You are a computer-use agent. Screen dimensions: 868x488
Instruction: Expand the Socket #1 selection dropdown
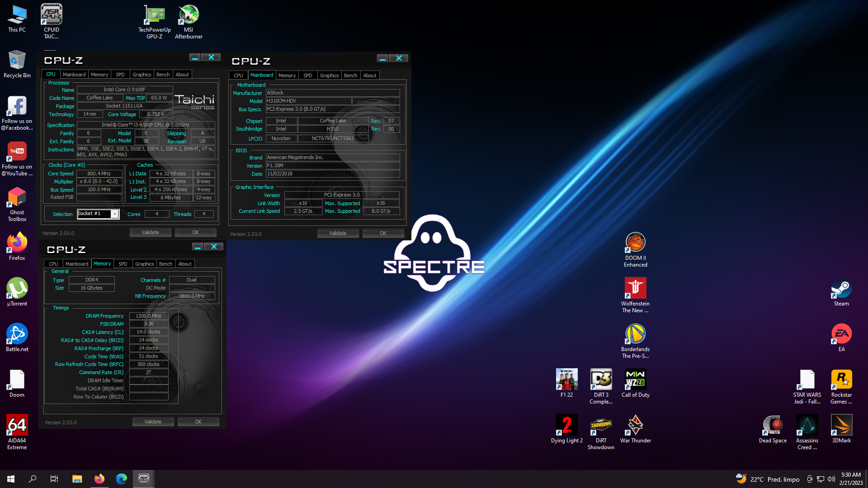(115, 214)
